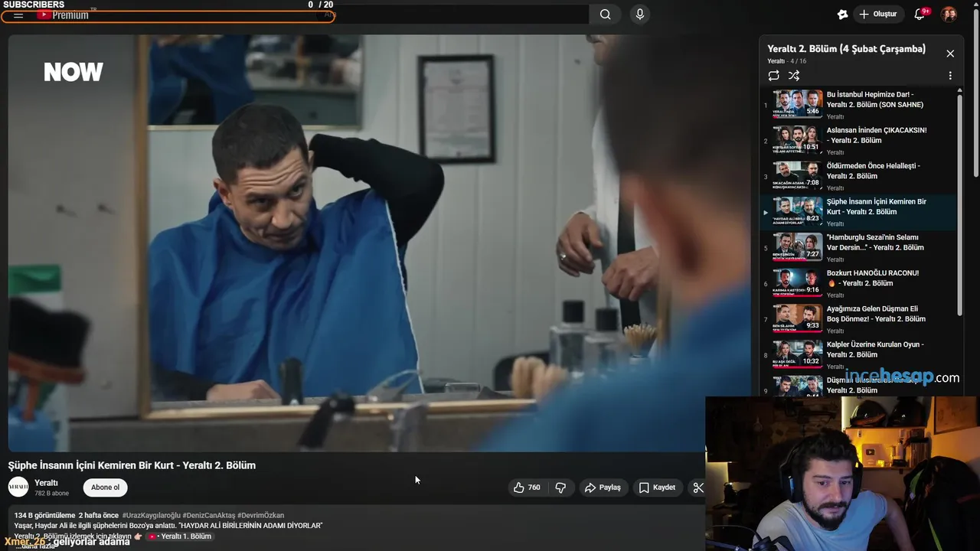
Task: Open 'Kalpler Üzerine Kurulan Oyun' video
Action: coord(859,355)
